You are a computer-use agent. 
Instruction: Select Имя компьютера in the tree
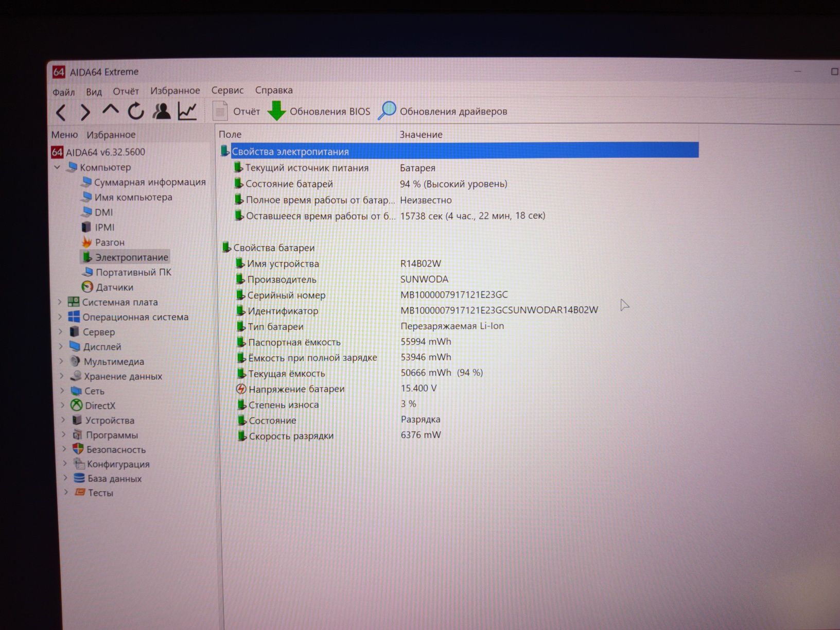click(127, 197)
